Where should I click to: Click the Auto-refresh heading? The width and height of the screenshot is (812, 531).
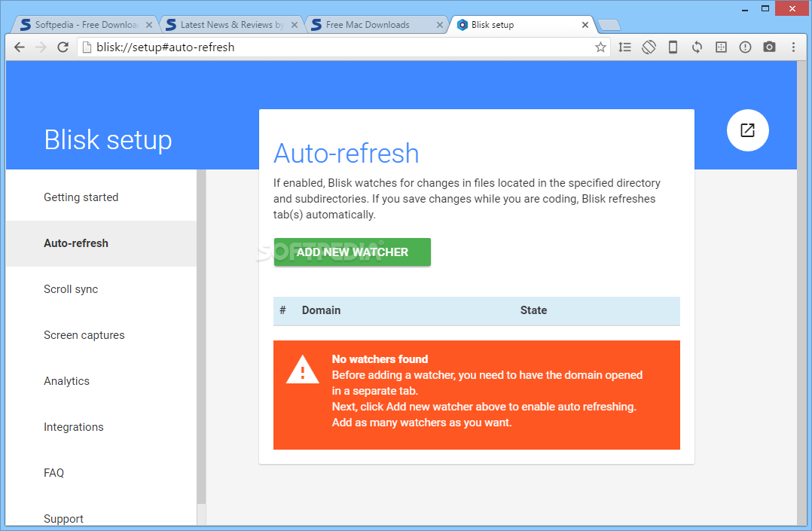[x=346, y=154]
